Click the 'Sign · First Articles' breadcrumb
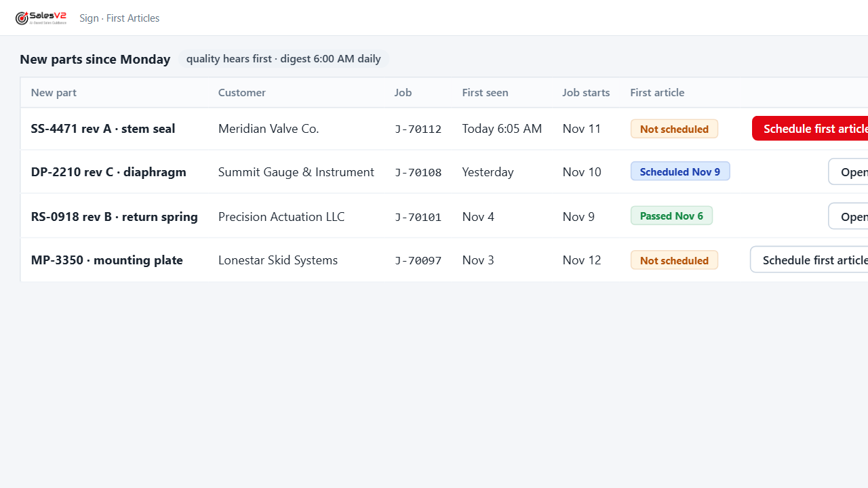The height and width of the screenshot is (488, 868). [x=119, y=18]
